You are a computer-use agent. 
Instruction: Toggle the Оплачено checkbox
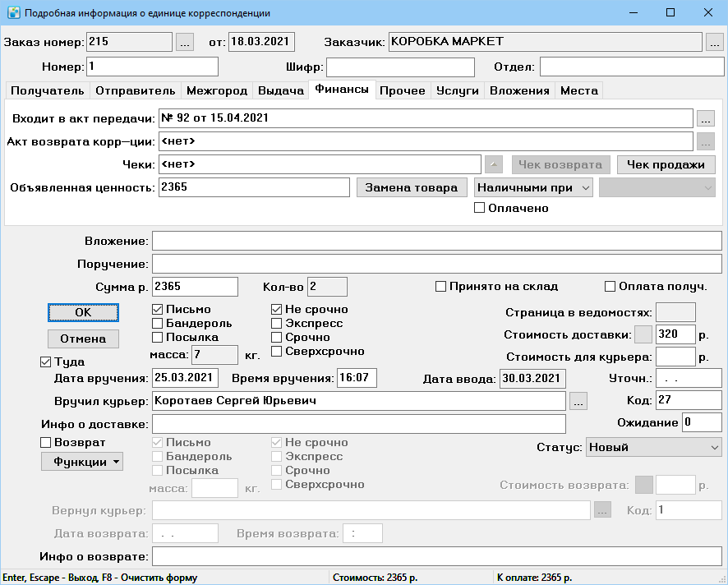pos(479,208)
